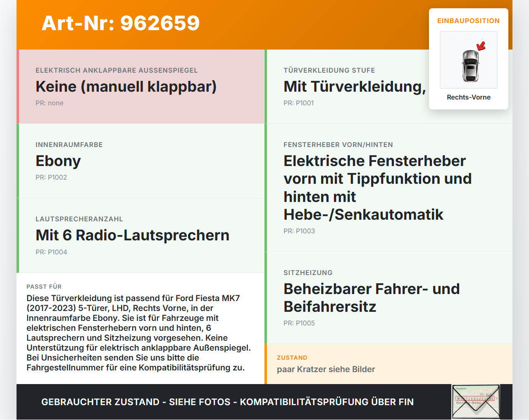Select the Einbauposition card header
This screenshot has height=420, width=529.
click(468, 21)
